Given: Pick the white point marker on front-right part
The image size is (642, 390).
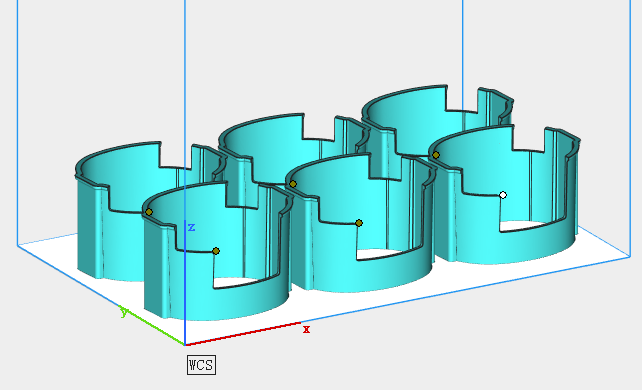Looking at the screenshot, I should click(x=503, y=195).
